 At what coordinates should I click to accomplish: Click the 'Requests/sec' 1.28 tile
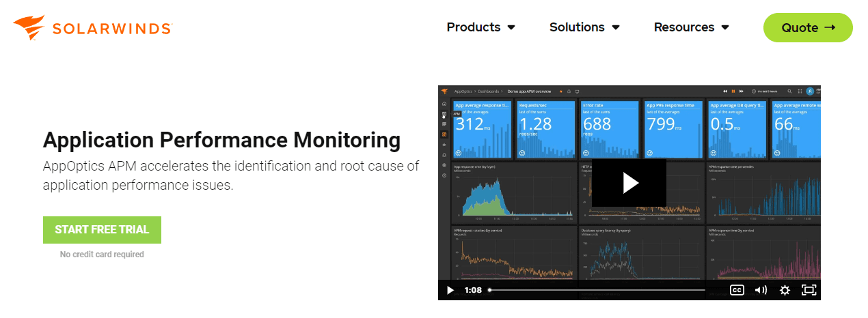[x=545, y=129]
